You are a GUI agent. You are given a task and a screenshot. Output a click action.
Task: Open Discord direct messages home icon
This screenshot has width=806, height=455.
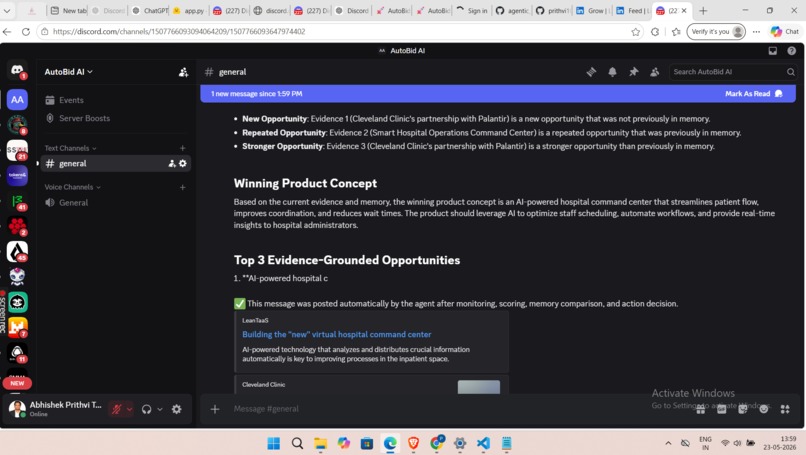tap(17, 70)
